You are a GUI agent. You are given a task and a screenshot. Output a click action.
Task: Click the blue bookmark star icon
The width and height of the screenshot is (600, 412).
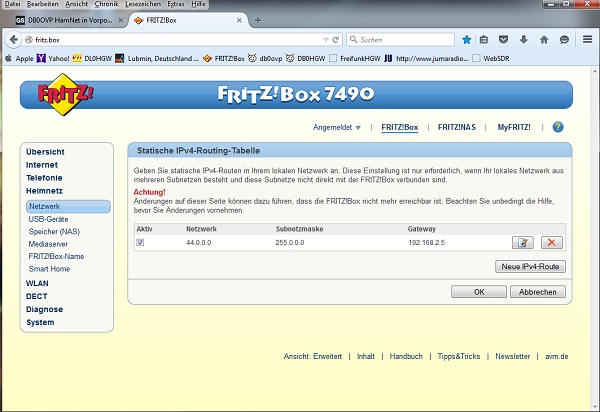pyautogui.click(x=466, y=40)
